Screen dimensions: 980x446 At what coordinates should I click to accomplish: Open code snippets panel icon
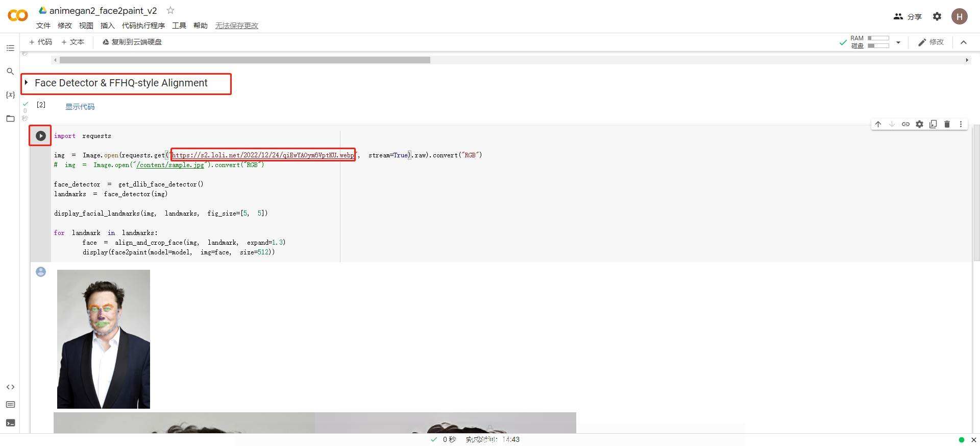tap(10, 387)
